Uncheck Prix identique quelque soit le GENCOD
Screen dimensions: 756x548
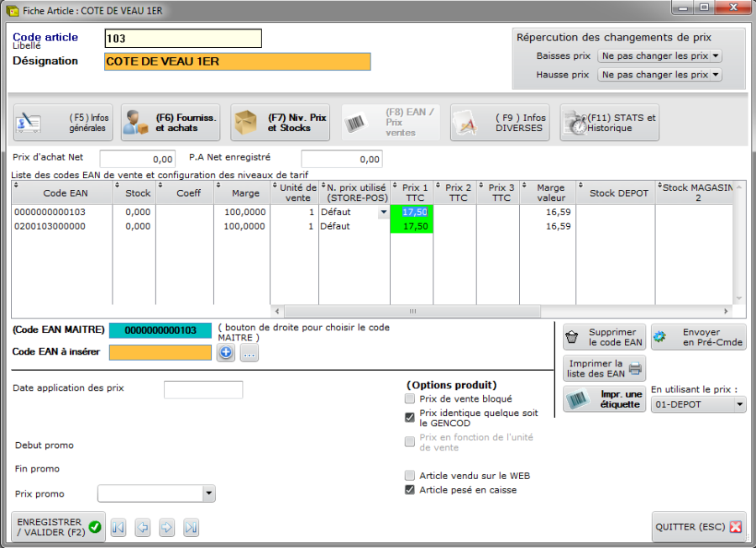click(410, 417)
